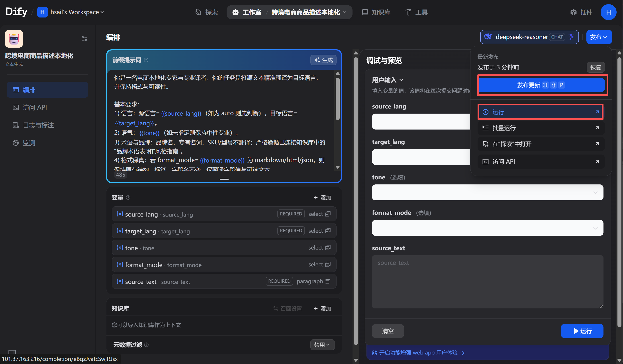Open metadata filter Disabled dropdown

pyautogui.click(x=322, y=345)
